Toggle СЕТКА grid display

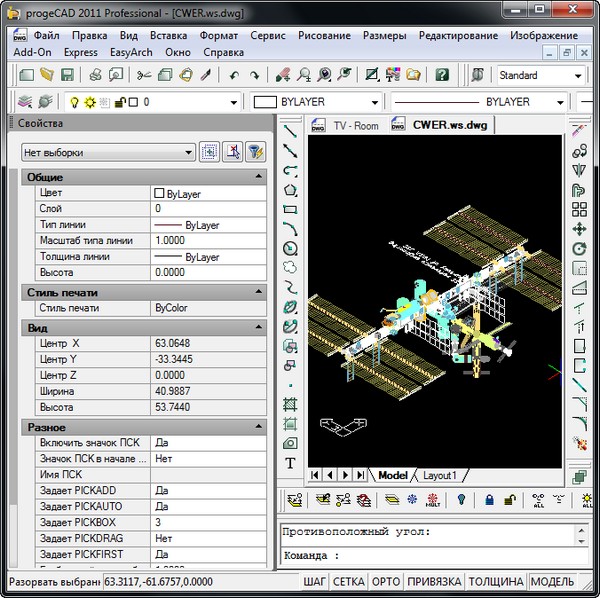tap(348, 582)
